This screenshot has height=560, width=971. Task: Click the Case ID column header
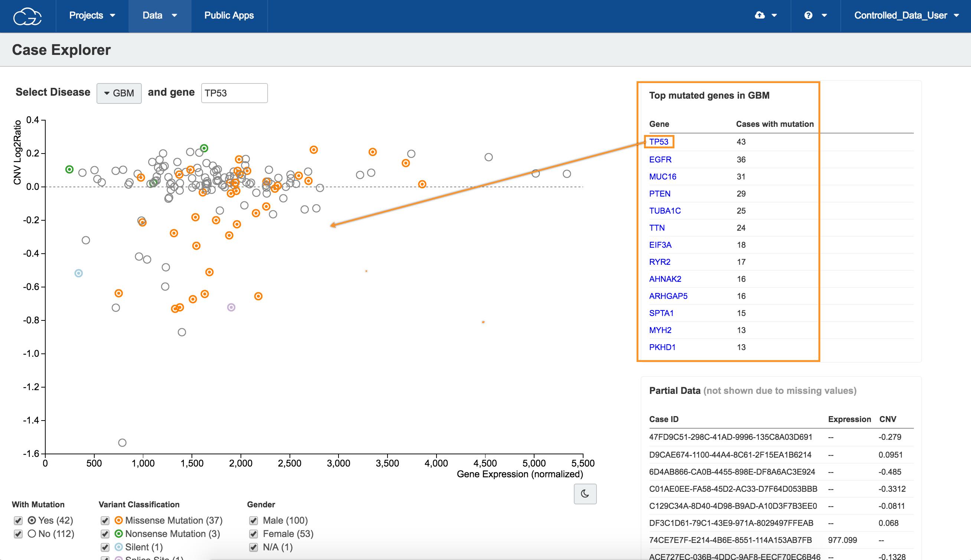[x=664, y=419]
